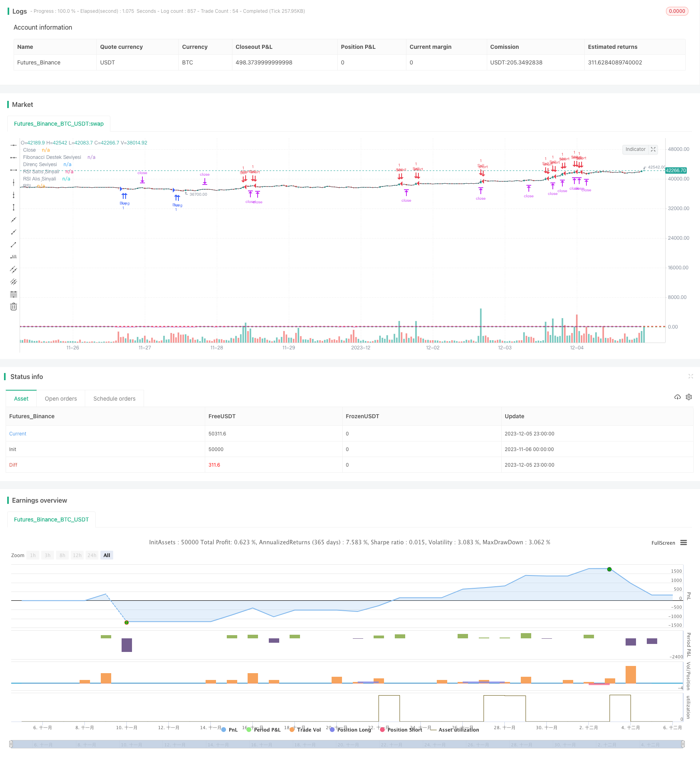
Task: Toggle the Position Short legend series
Action: (x=401, y=730)
